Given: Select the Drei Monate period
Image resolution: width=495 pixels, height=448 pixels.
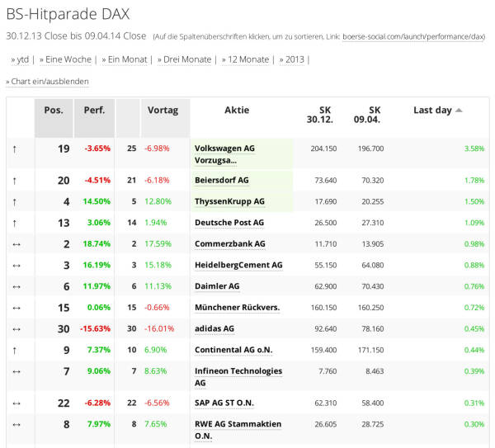Looking at the screenshot, I should pos(186,59).
